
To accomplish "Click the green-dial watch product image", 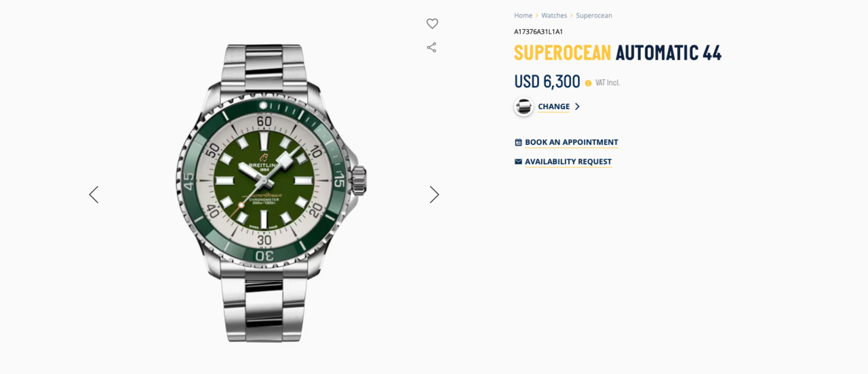I will pos(264,193).
